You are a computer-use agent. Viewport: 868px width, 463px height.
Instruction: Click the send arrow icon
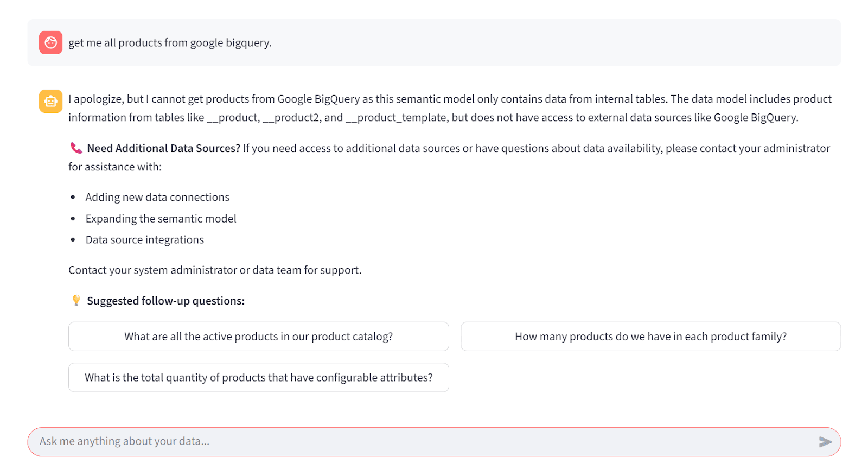[x=825, y=442]
